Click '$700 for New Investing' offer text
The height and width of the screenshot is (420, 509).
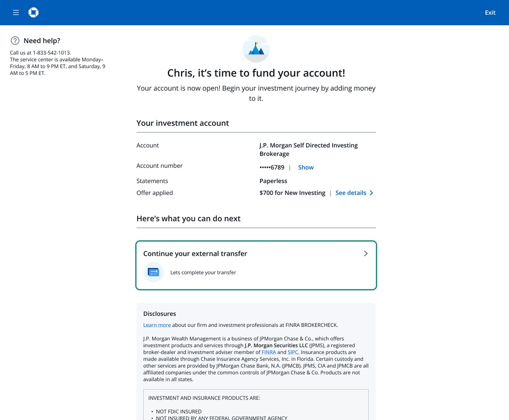tap(292, 193)
